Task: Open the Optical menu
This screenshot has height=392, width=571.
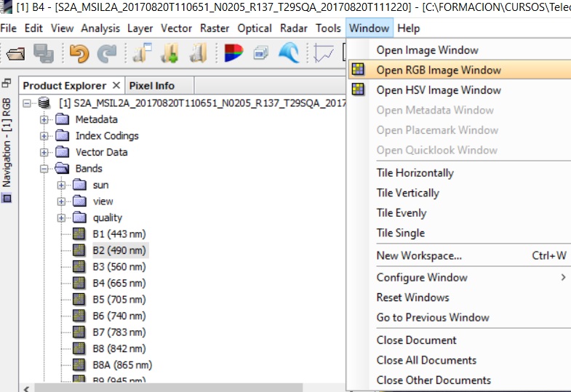Action: tap(255, 28)
